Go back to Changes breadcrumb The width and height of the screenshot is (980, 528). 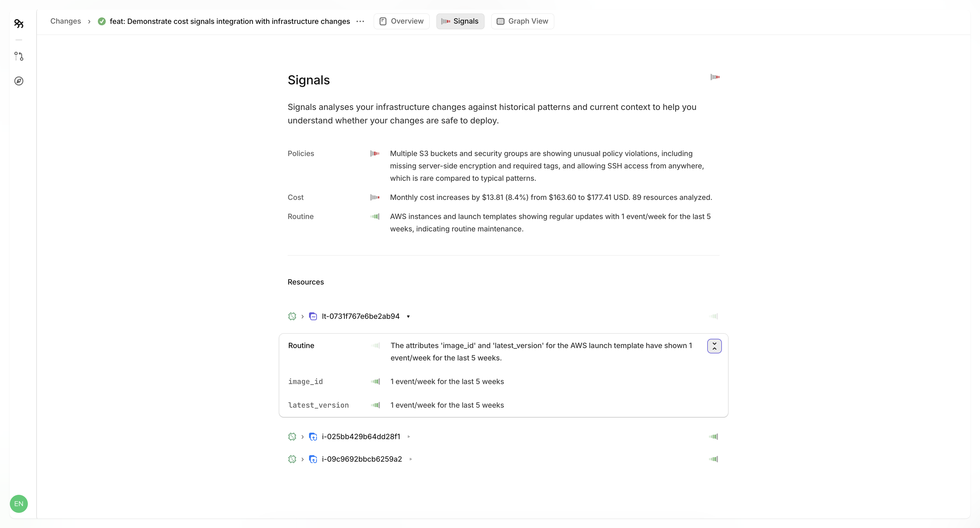pyautogui.click(x=66, y=21)
